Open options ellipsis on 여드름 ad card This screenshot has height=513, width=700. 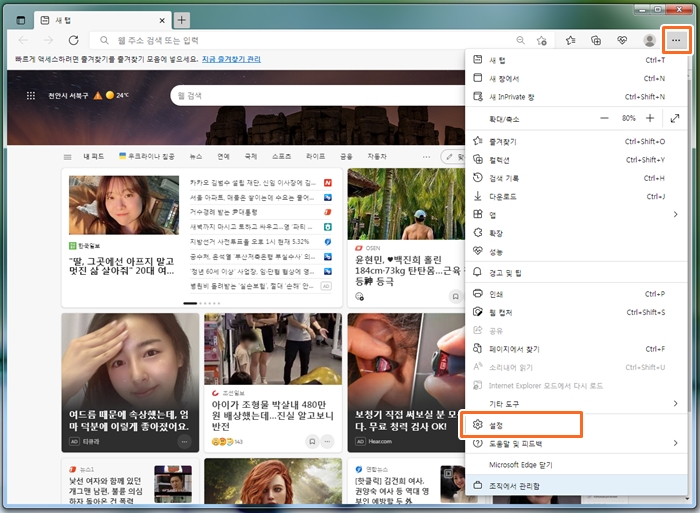click(x=184, y=442)
